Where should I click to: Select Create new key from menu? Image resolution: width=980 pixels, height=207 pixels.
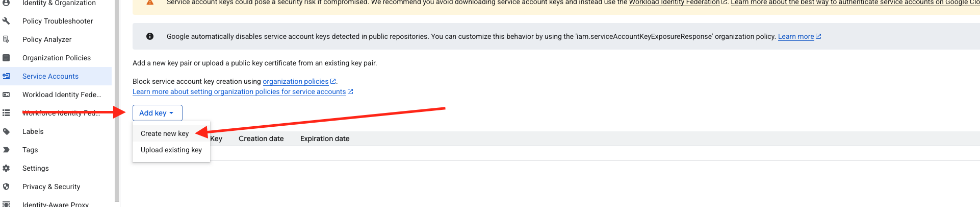165,133
